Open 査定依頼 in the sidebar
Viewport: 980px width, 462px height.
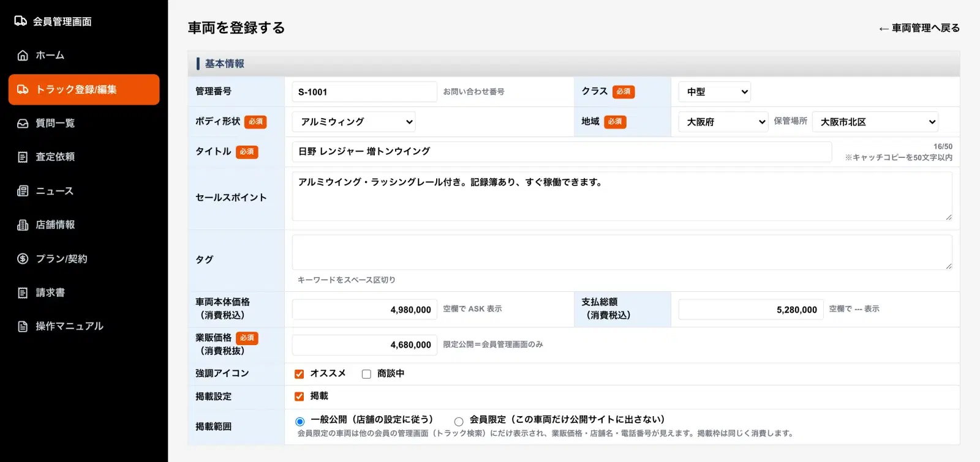[x=84, y=157]
